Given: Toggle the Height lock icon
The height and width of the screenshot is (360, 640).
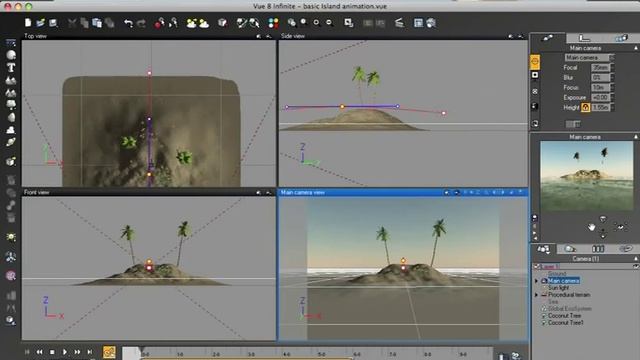Looking at the screenshot, I should click(585, 107).
